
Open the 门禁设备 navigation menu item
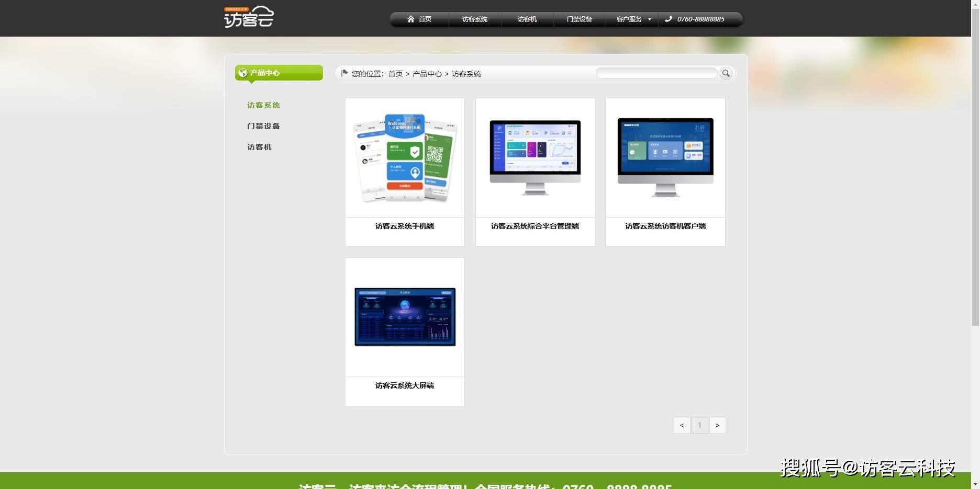(x=579, y=19)
